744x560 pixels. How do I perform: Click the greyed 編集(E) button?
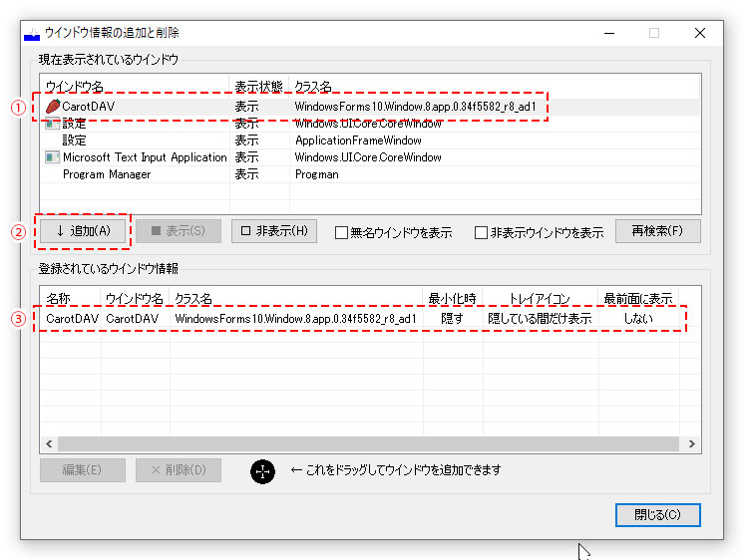pos(83,470)
